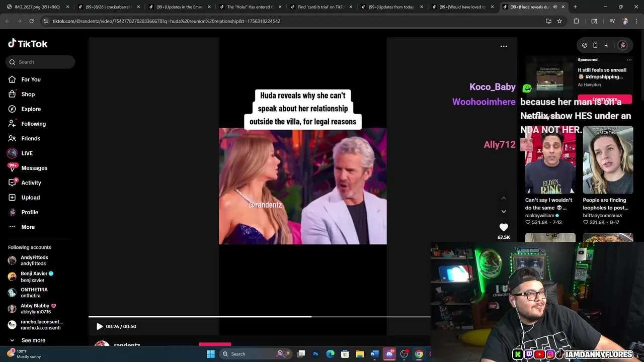Open Windows Start menu
This screenshot has width=644, height=362.
click(210, 354)
